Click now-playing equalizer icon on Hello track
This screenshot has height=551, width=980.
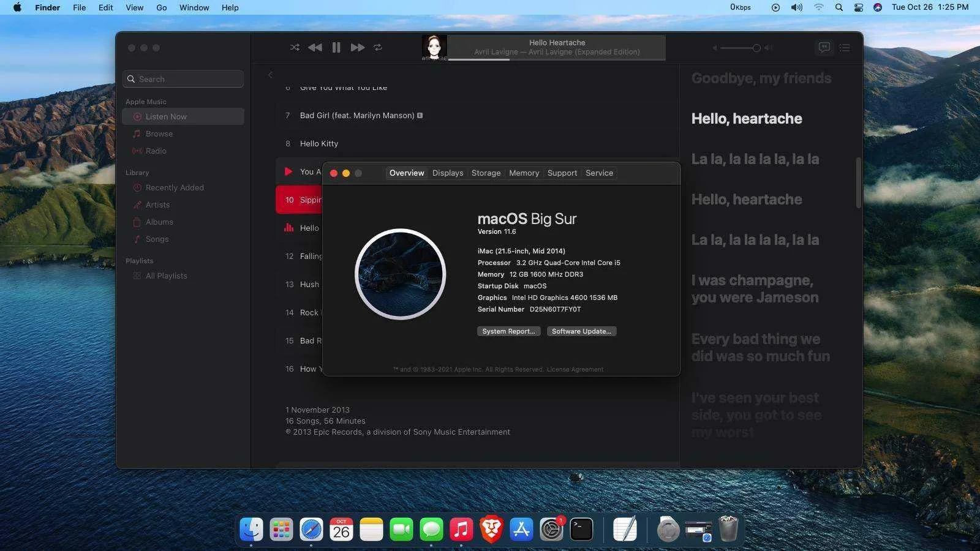click(288, 227)
